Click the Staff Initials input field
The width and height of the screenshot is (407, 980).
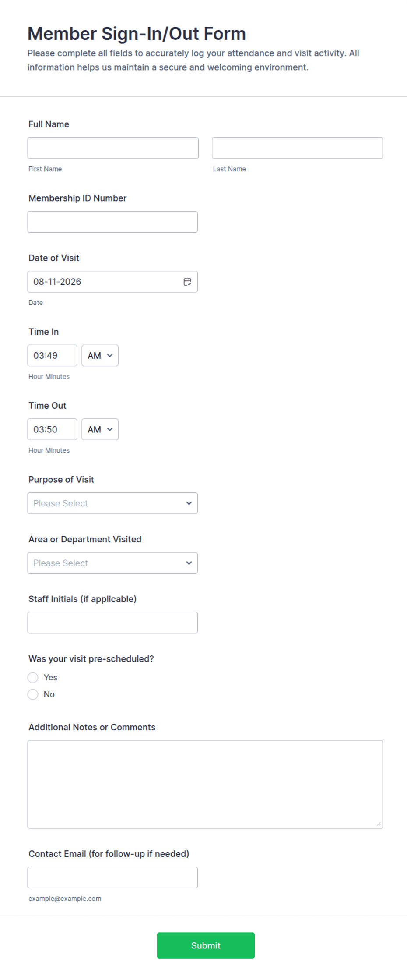coord(112,623)
